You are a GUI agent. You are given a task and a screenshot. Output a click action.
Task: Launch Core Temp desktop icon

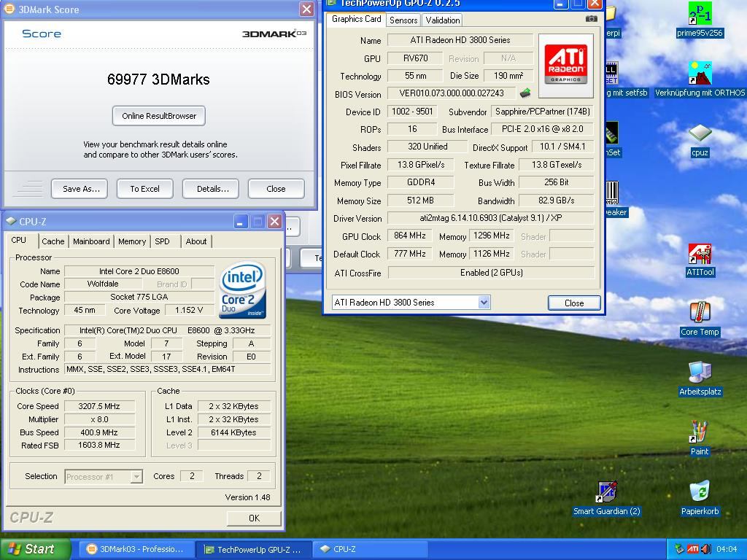point(700,313)
